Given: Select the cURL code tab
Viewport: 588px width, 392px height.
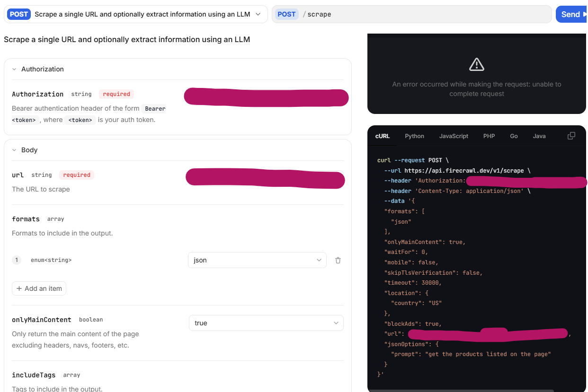Looking at the screenshot, I should click(x=383, y=136).
